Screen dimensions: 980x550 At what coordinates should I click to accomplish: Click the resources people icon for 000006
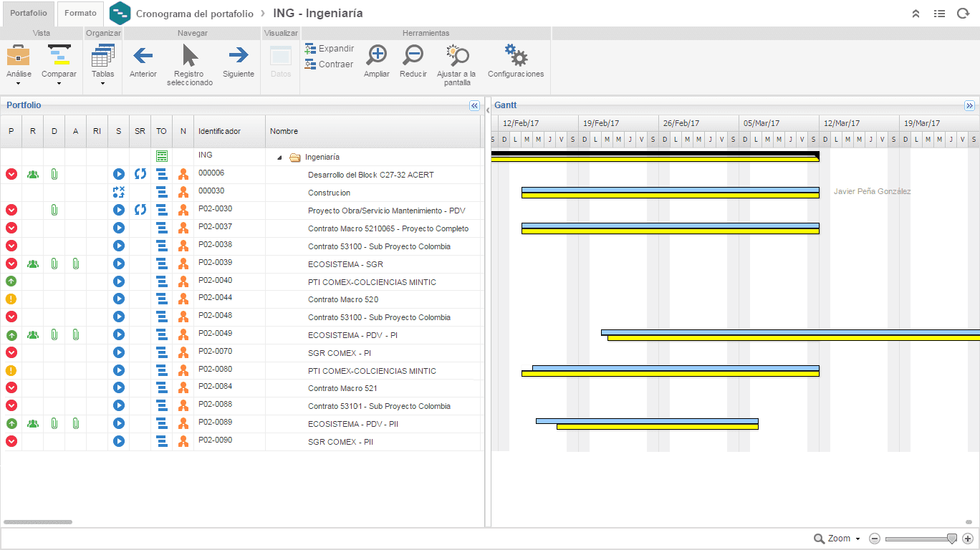pos(32,174)
